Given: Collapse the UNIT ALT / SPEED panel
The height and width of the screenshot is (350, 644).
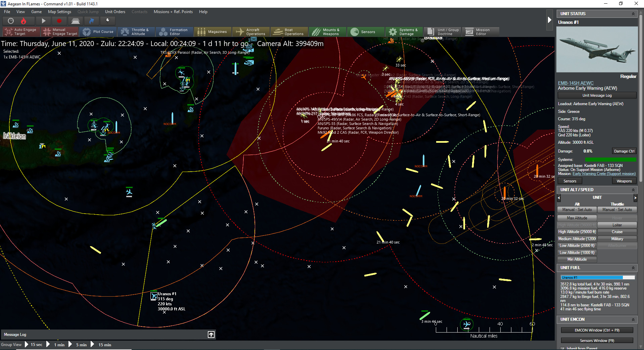Looking at the screenshot, I should tap(633, 189).
